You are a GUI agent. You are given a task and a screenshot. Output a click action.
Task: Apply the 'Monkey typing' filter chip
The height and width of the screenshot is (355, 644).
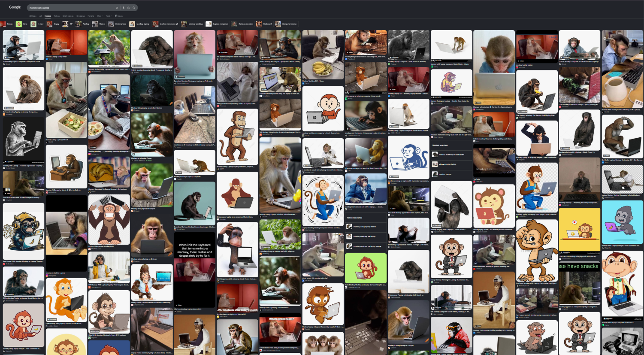pyautogui.click(x=140, y=24)
